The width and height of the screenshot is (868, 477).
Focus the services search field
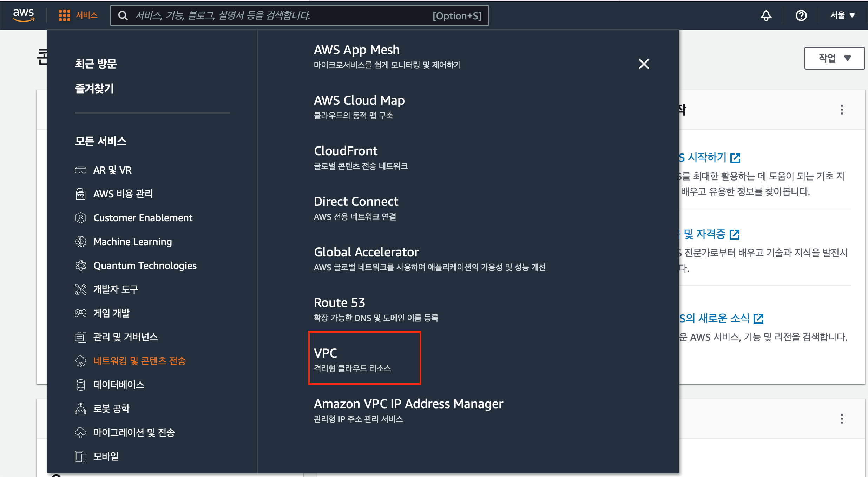click(281, 15)
